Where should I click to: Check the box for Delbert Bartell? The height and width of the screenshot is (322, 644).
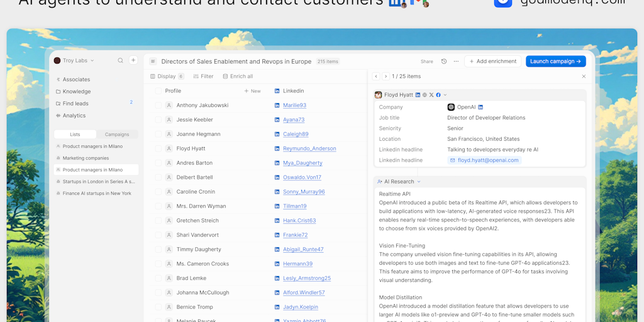pyautogui.click(x=158, y=177)
